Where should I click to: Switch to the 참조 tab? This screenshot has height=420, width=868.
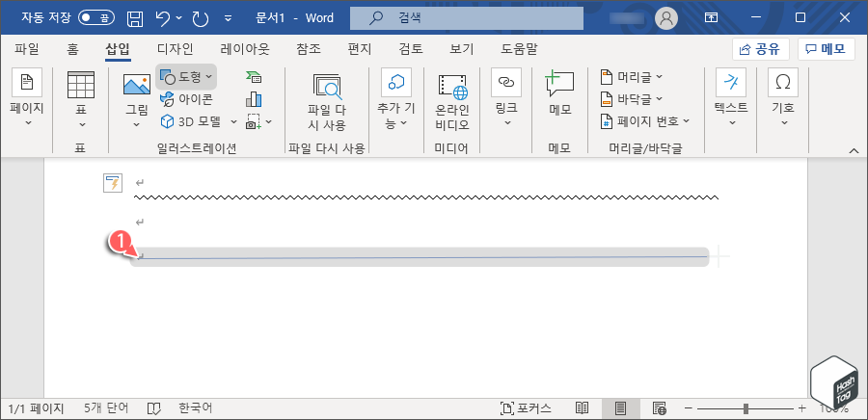(309, 50)
